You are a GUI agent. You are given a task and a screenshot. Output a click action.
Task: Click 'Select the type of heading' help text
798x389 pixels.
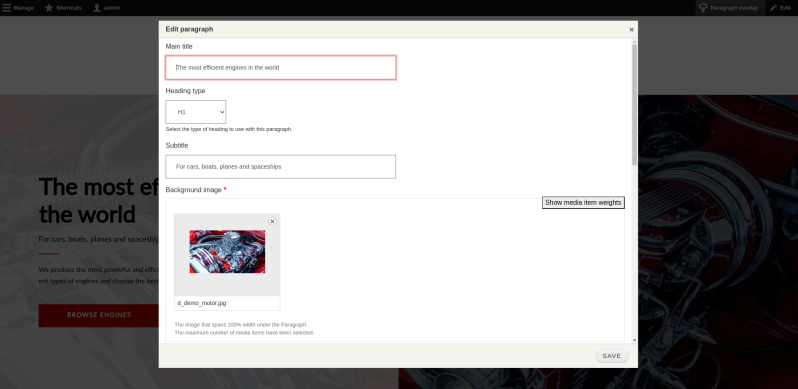coord(229,129)
